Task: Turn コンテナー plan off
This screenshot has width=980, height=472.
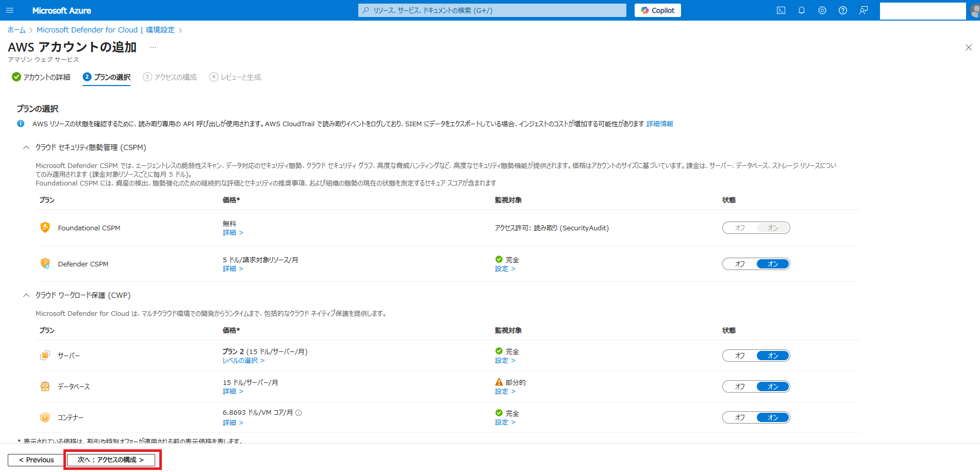Action: tap(740, 417)
